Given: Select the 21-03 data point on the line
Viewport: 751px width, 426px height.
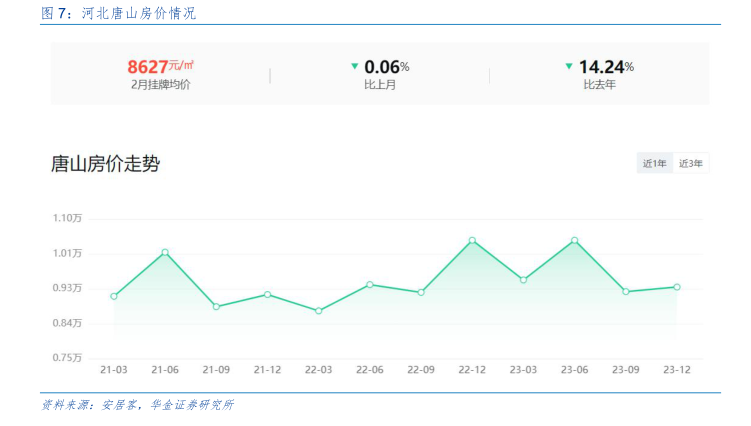Looking at the screenshot, I should click(114, 296).
